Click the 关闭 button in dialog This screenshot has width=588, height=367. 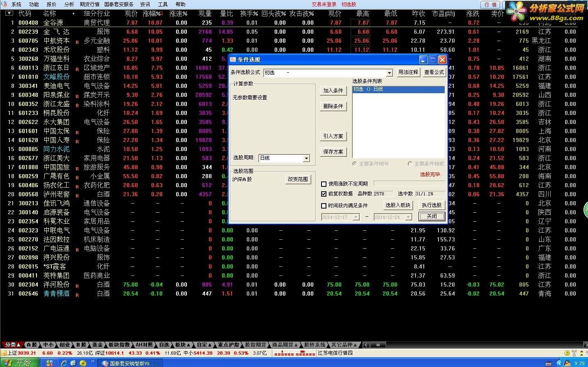(x=432, y=216)
